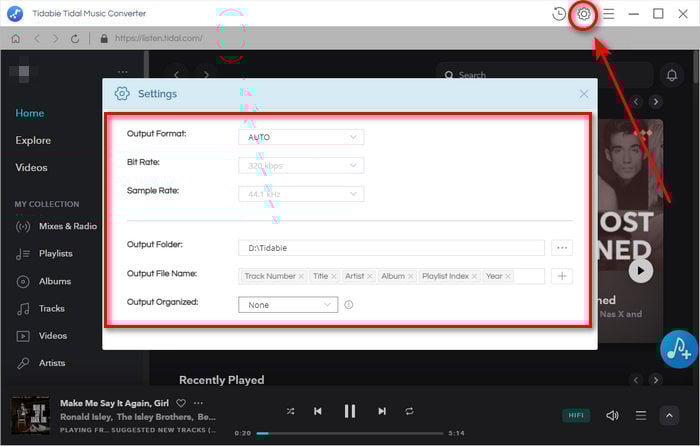Open the Output Format dropdown
This screenshot has width=700, height=446.
coord(301,137)
